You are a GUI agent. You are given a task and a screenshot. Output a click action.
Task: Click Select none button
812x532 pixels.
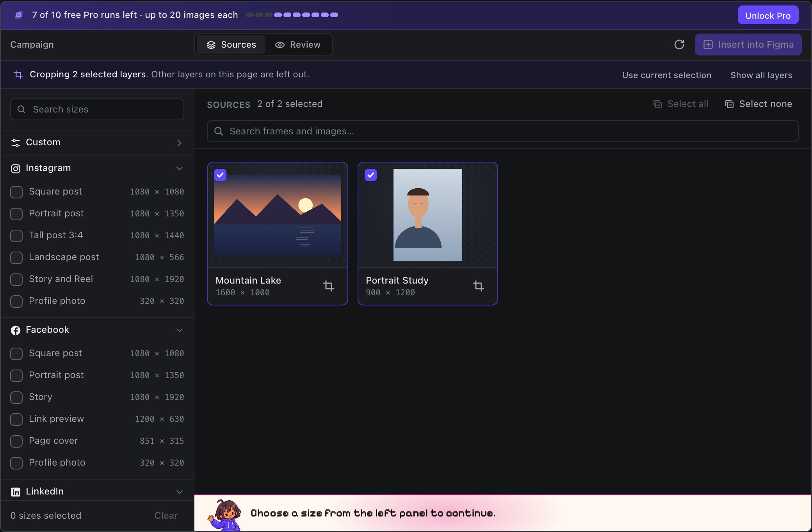point(759,104)
